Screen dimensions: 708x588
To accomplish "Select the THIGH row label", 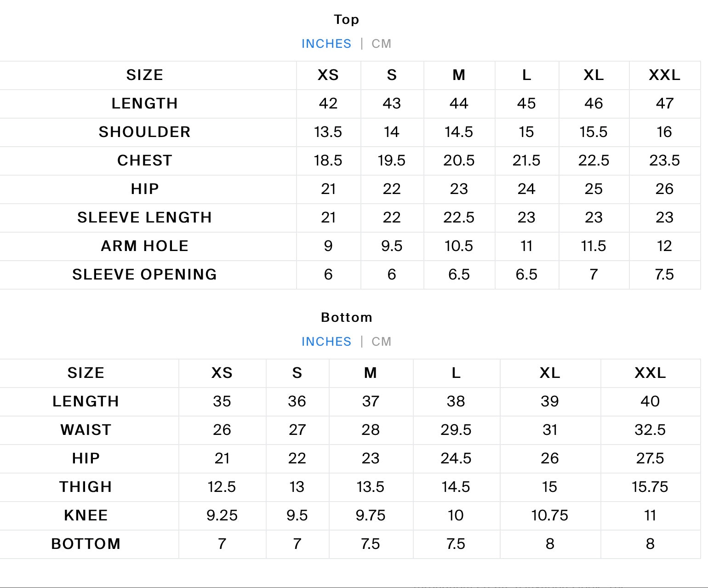I will tap(86, 487).
